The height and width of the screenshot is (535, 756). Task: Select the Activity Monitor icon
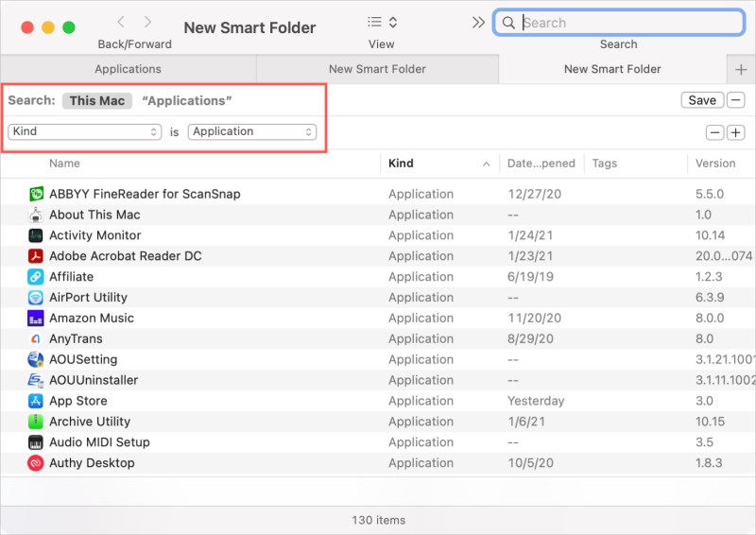[x=36, y=235]
